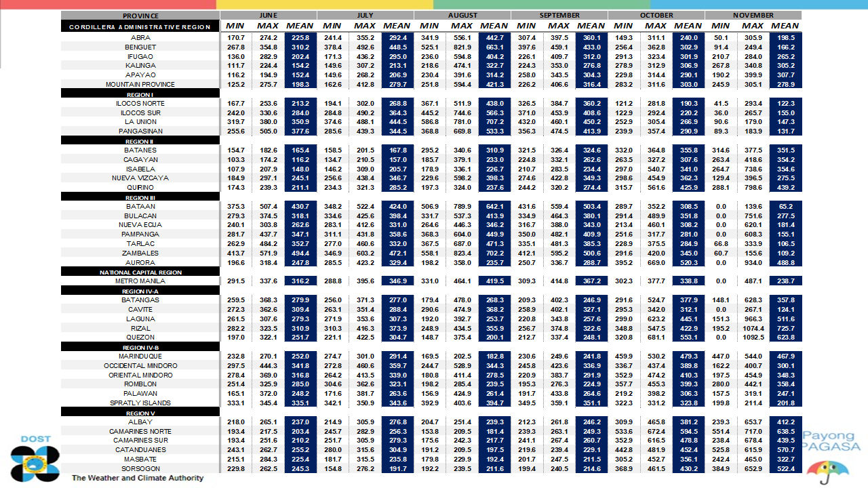Click the REGION IV-A section heading
Screen dimensions: 868x488
[140, 291]
